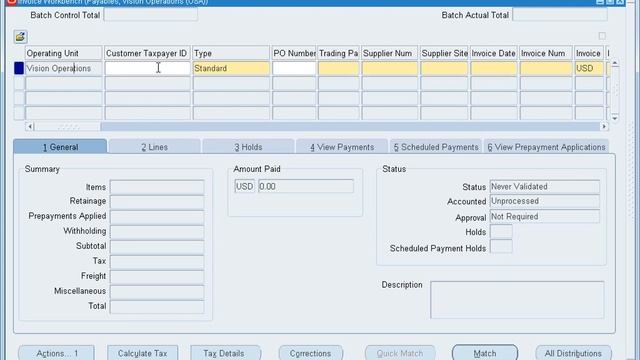Screen dimensions: 640x360
Task: Click the Actions... 1 button
Action: tap(57, 353)
